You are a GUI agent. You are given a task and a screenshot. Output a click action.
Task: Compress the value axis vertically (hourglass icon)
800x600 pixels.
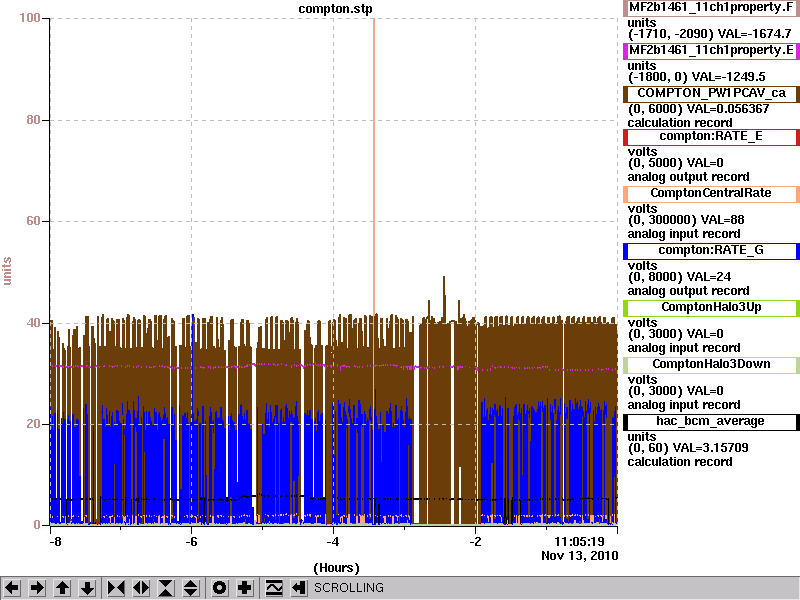coord(166,588)
